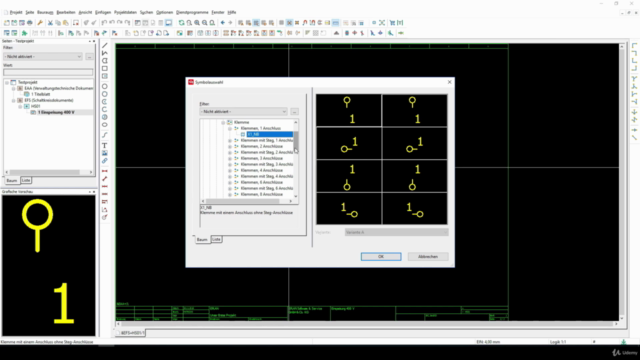
Task: Select page 1 Einspeisung 400 V
Action: click(x=56, y=112)
